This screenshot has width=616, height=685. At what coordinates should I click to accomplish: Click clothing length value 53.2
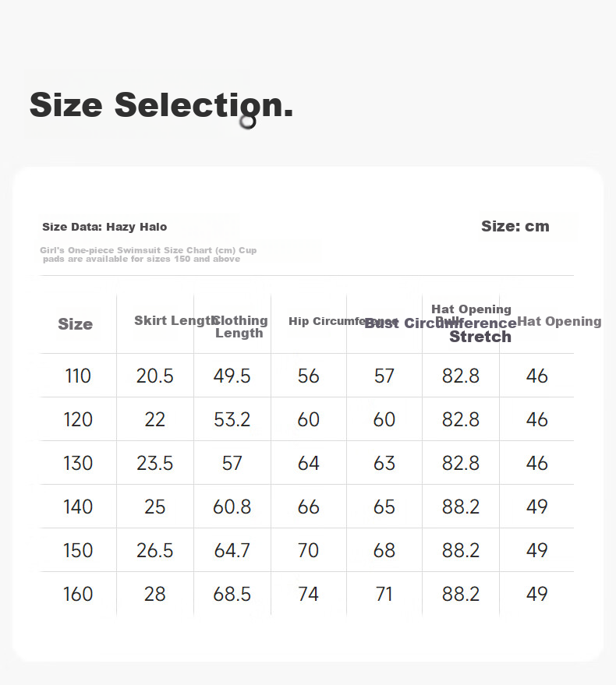tap(232, 419)
